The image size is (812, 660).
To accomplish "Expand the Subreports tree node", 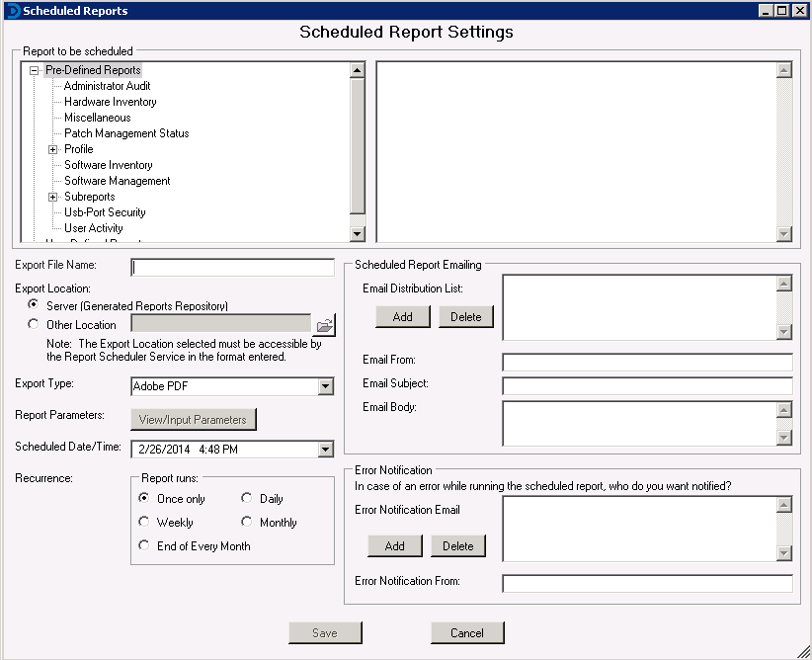I will click(x=53, y=197).
